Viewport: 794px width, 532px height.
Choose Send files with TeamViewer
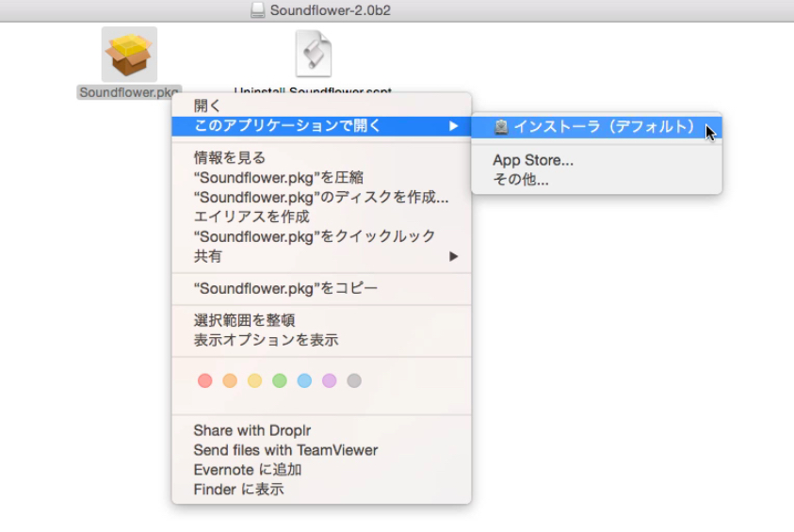point(321,450)
